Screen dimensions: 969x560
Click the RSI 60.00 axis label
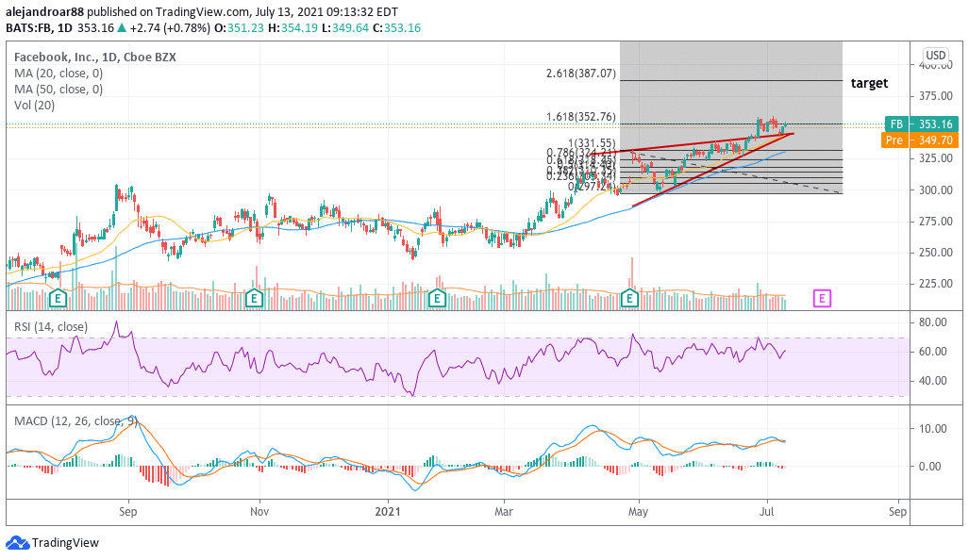click(932, 352)
